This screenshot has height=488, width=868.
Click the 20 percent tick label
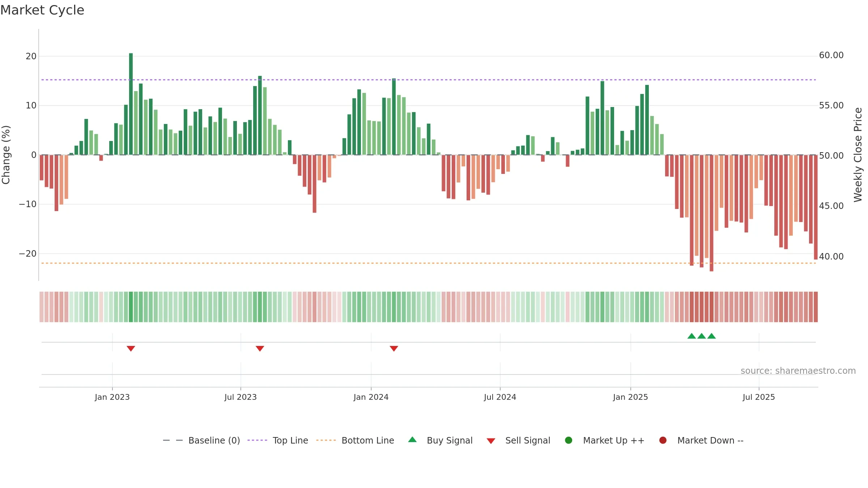pos(31,56)
